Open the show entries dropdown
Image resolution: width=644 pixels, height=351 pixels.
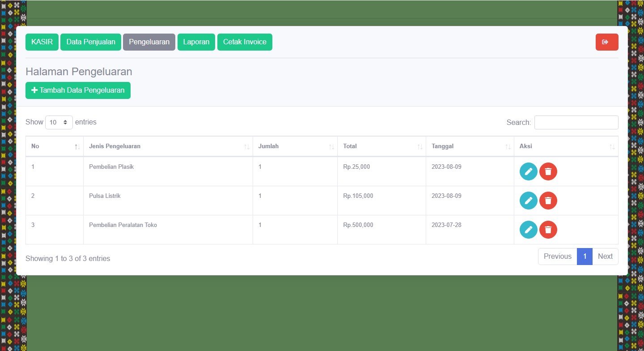tap(59, 122)
